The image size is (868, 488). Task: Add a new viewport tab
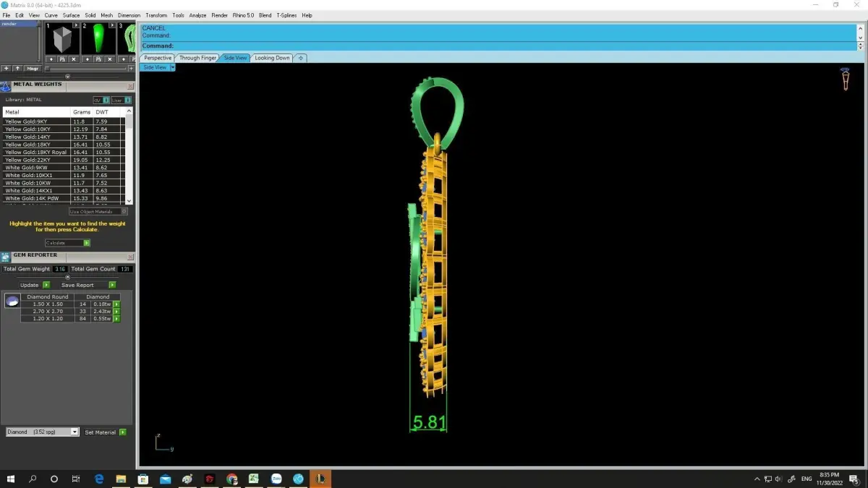click(x=300, y=58)
